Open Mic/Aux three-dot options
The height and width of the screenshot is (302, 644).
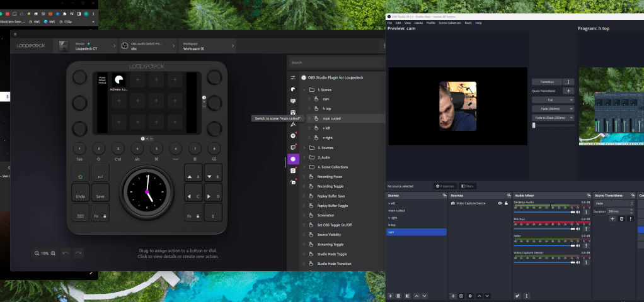click(x=586, y=228)
